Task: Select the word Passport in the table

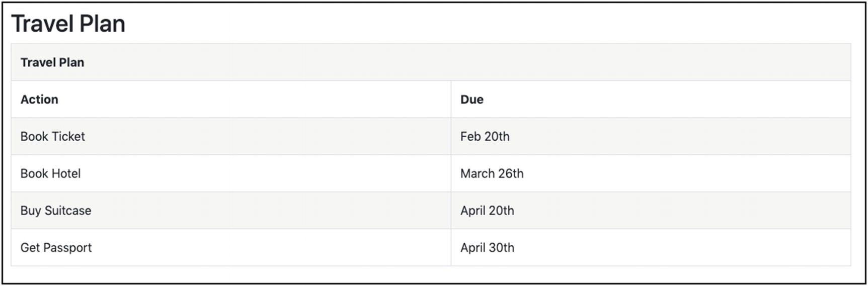Action: (x=67, y=248)
